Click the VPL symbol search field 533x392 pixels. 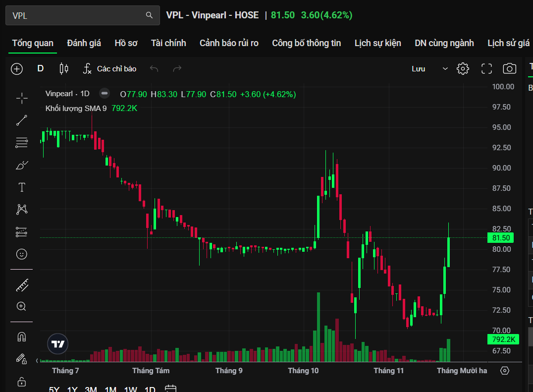coord(77,15)
